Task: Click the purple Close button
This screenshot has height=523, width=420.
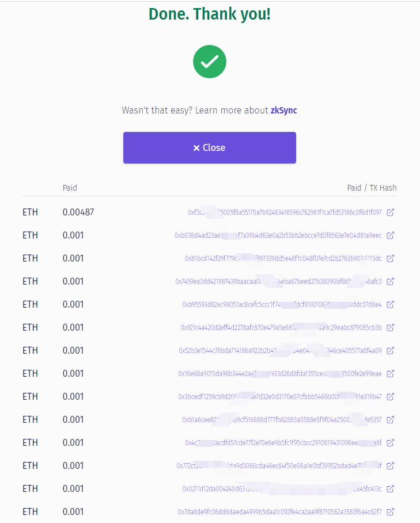Action: click(x=209, y=147)
